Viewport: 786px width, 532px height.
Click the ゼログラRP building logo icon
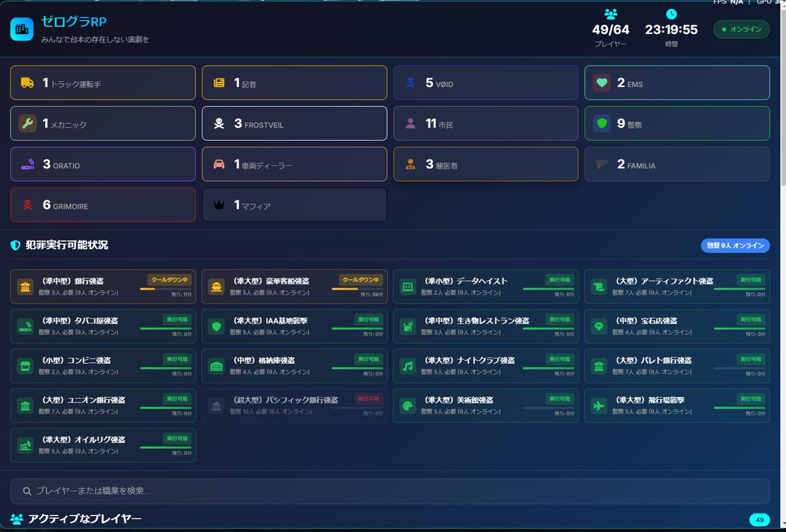pos(22,29)
